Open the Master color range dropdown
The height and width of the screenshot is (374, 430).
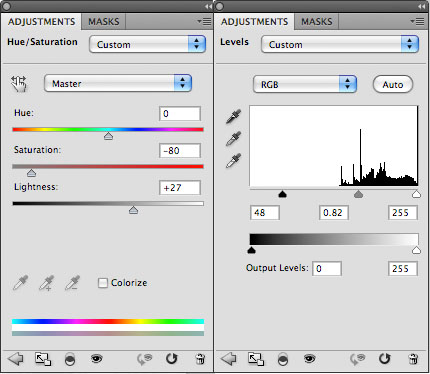(x=118, y=83)
